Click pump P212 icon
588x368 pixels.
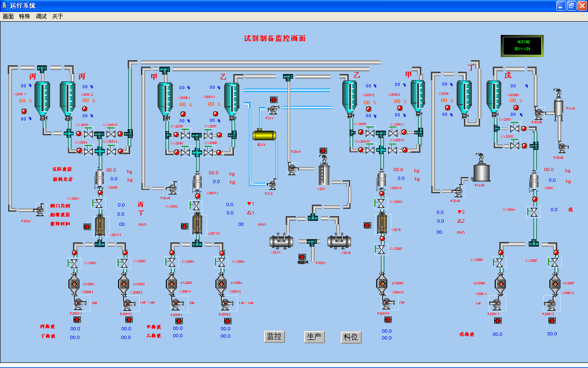[271, 185]
